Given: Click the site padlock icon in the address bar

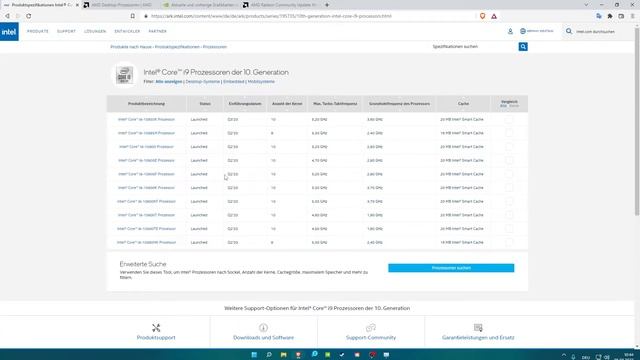Looking at the screenshot, I should tap(146, 16).
